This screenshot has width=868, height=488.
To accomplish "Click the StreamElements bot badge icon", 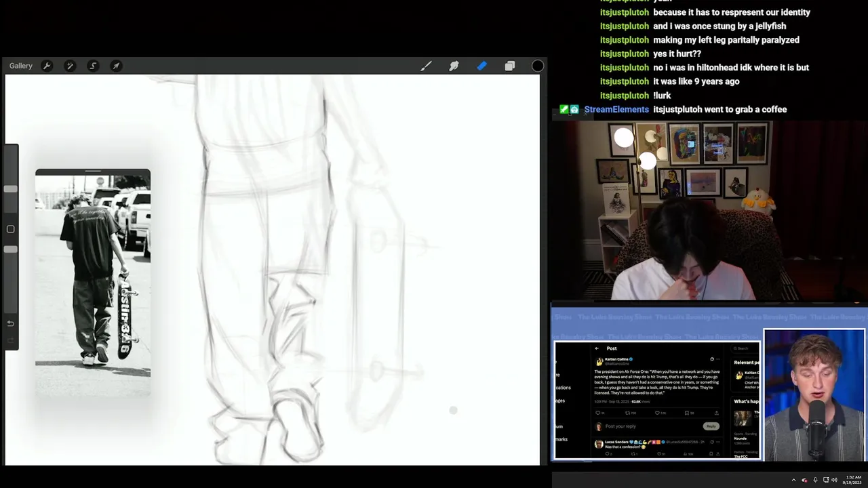I will (574, 109).
